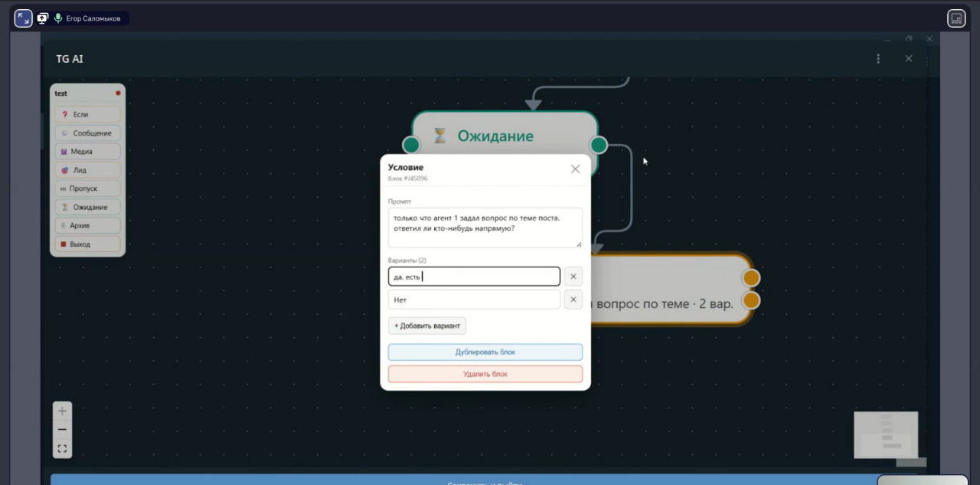Click the left green port of Ожидание node
Screen dimensions: 980x485
tap(411, 145)
